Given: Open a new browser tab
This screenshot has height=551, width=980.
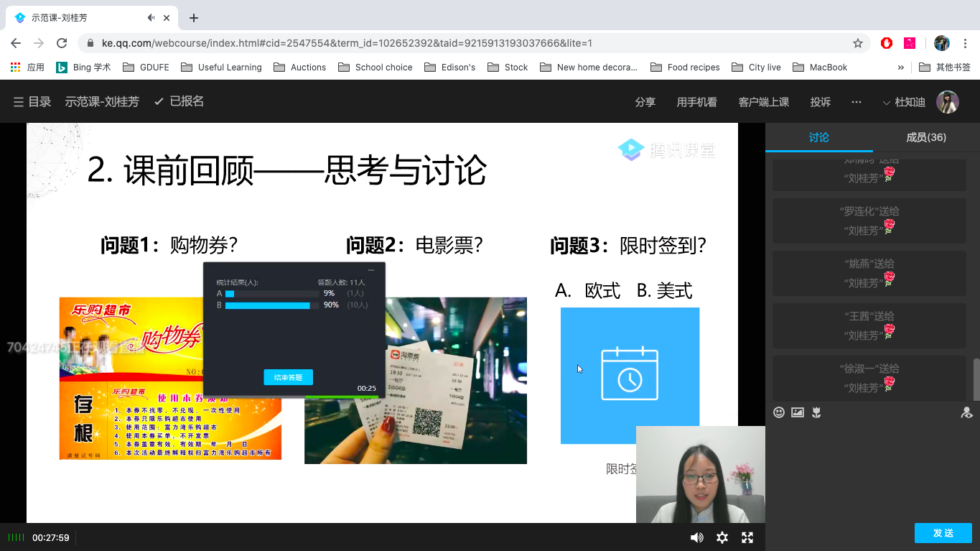Looking at the screenshot, I should click(194, 18).
